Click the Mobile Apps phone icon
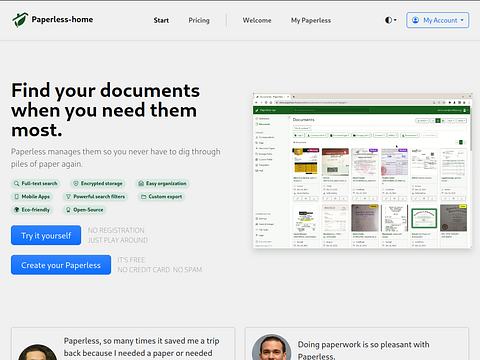Image resolution: width=480 pixels, height=360 pixels. pos(16,197)
